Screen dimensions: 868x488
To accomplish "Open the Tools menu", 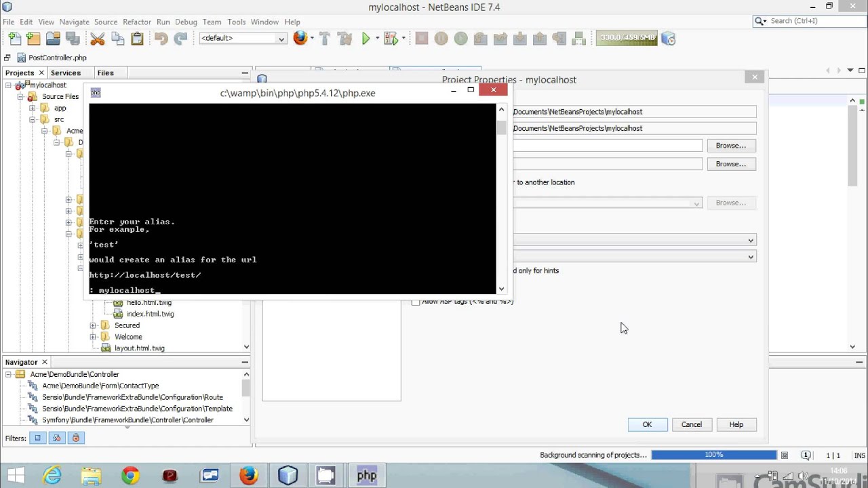I will 236,22.
